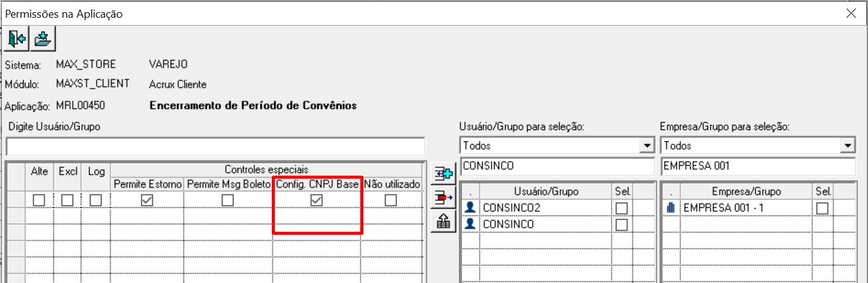The width and height of the screenshot is (868, 283).
Task: Click Permite Msg Boleto column header
Action: point(228,184)
